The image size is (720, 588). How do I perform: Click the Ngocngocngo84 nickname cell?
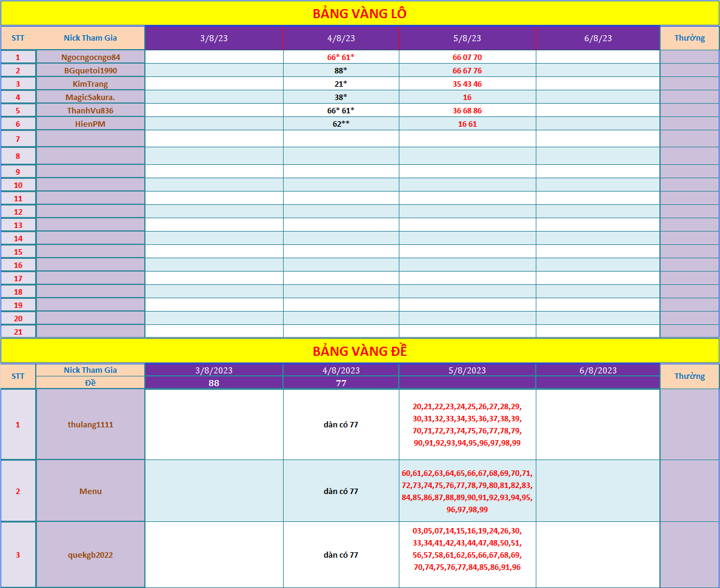click(90, 57)
